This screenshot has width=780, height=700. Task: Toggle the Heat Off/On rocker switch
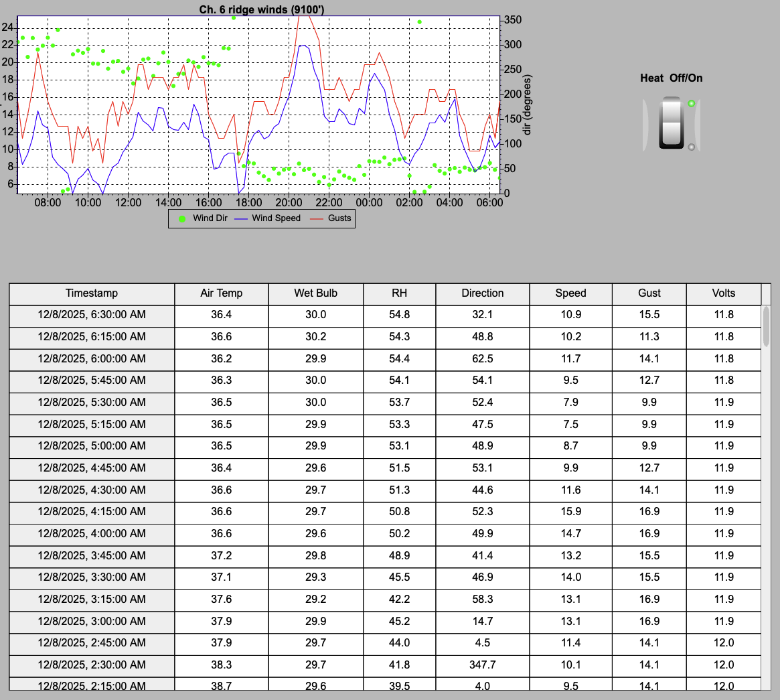(672, 123)
